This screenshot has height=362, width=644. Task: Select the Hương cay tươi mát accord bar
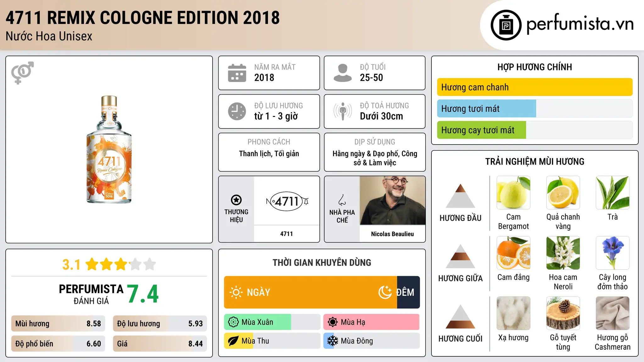[535, 130]
